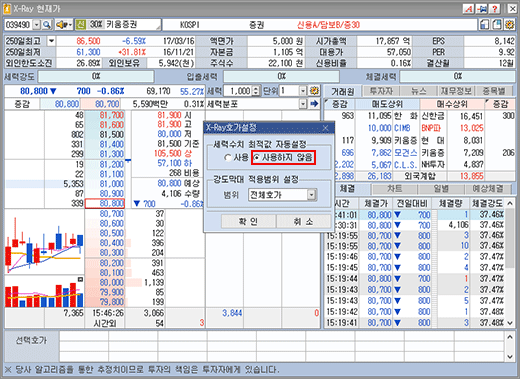This screenshot has height=379, width=520.
Task: Click the 확인 button in the dialog
Action: 248,221
